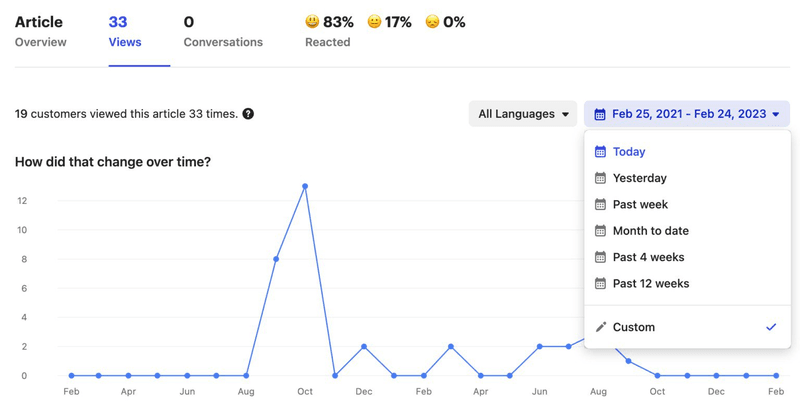Click the sad emoji reaction icon

pos(432,22)
